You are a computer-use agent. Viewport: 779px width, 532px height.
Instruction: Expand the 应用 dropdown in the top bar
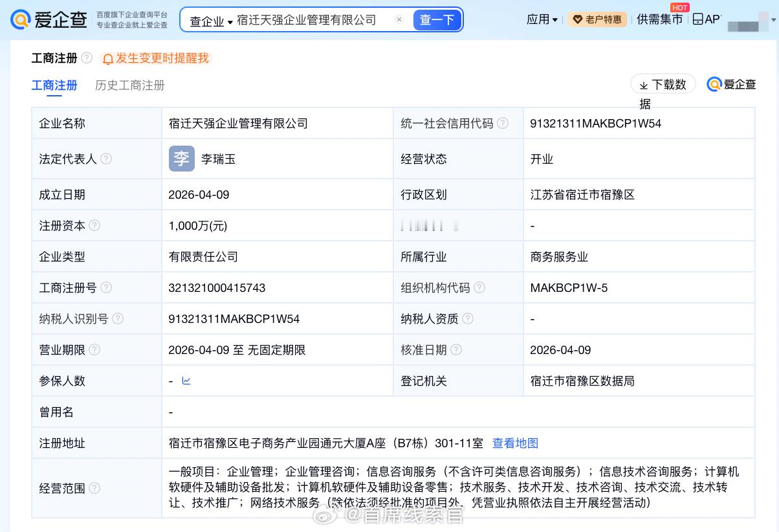click(x=542, y=19)
